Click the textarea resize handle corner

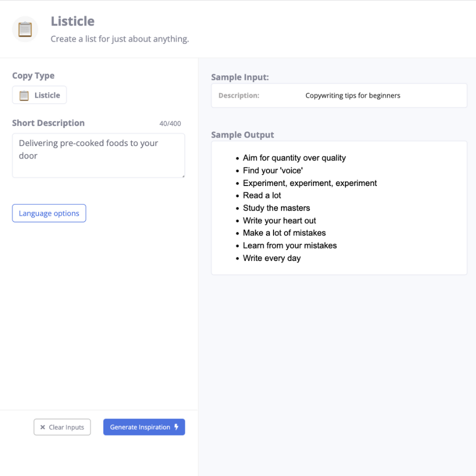pos(183,176)
